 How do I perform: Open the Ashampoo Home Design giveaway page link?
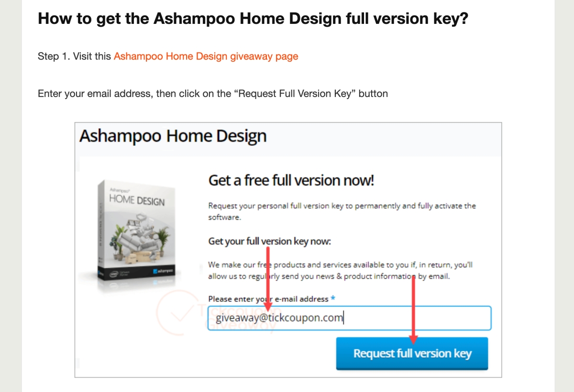tap(206, 56)
